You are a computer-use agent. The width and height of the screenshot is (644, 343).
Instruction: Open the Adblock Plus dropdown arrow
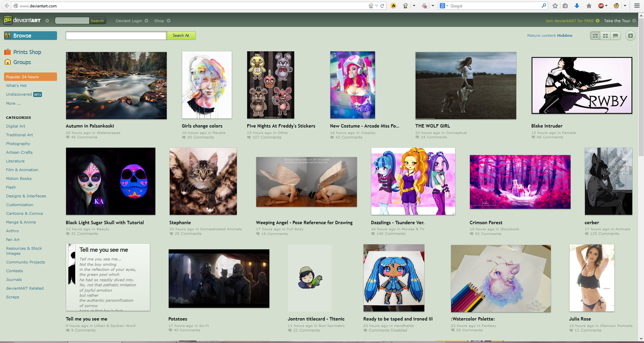click(x=606, y=6)
